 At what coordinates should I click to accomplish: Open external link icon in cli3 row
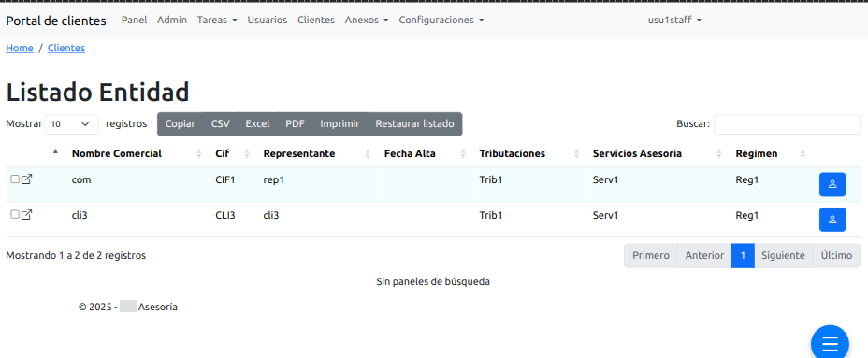coord(26,215)
